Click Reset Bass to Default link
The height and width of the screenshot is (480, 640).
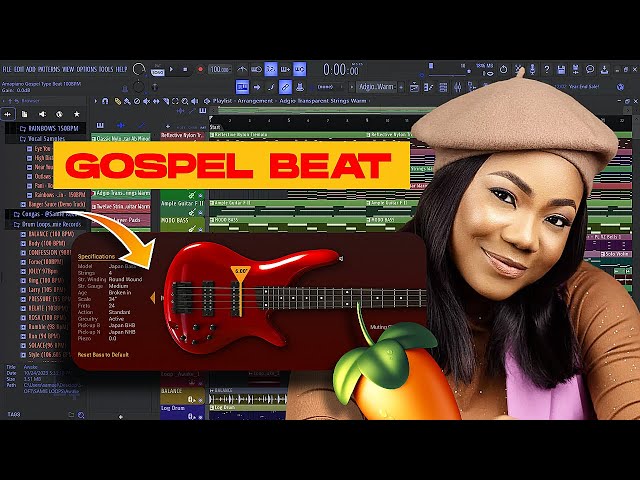[103, 355]
